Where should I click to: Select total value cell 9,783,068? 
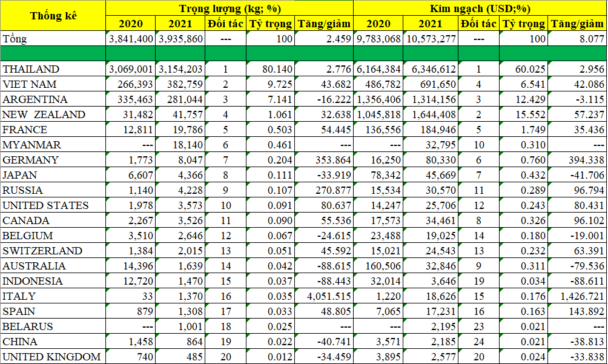coord(378,39)
